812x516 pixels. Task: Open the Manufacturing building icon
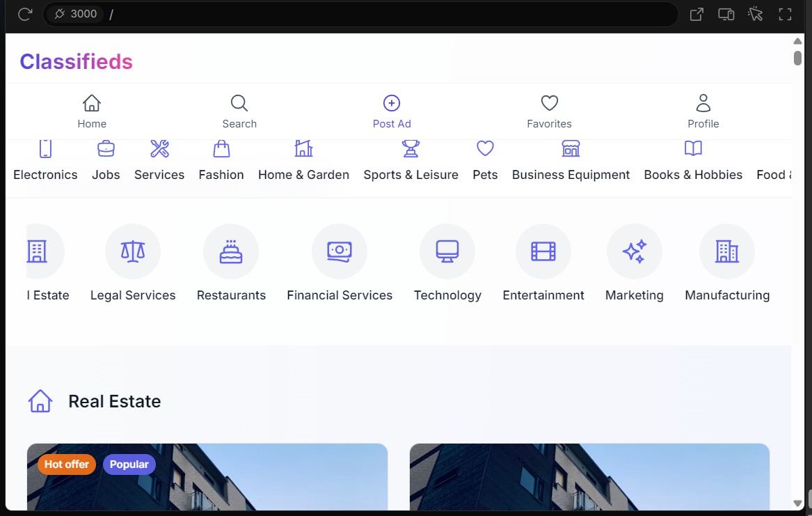tap(727, 251)
